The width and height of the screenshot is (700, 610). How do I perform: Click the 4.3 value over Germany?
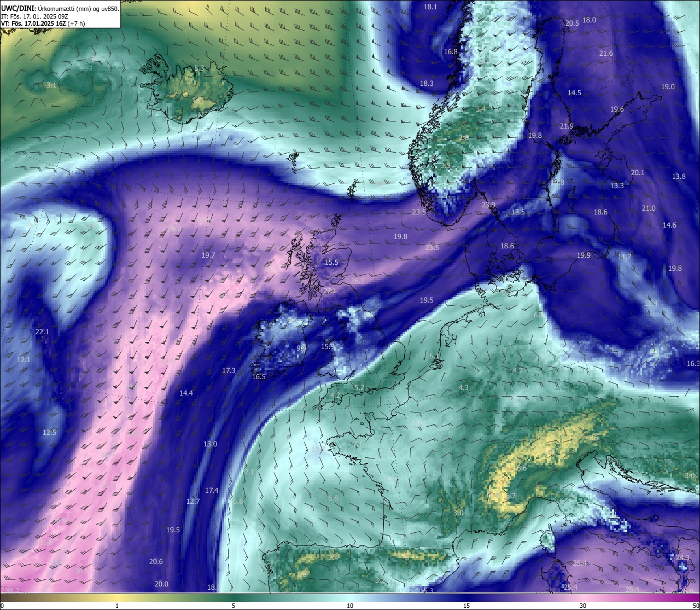pos(463,387)
